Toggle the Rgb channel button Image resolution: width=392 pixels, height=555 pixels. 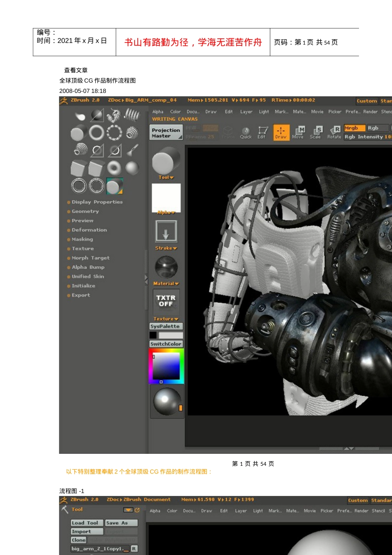[378, 128]
